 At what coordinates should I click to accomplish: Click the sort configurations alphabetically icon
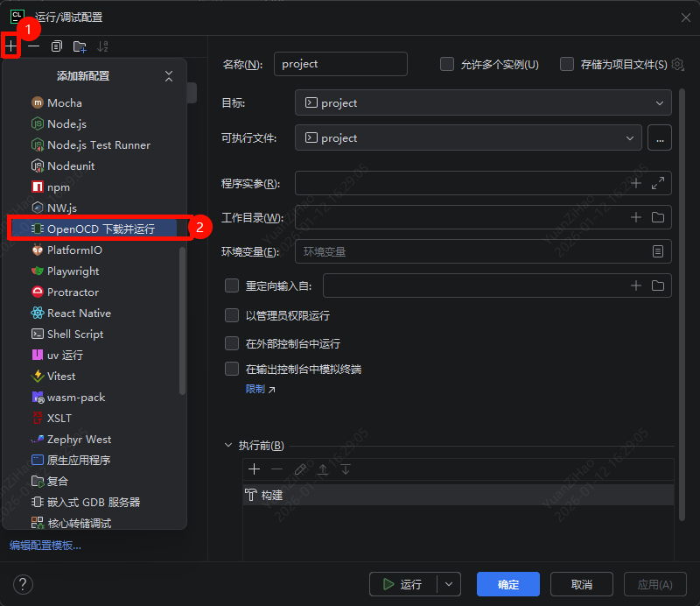(x=103, y=46)
